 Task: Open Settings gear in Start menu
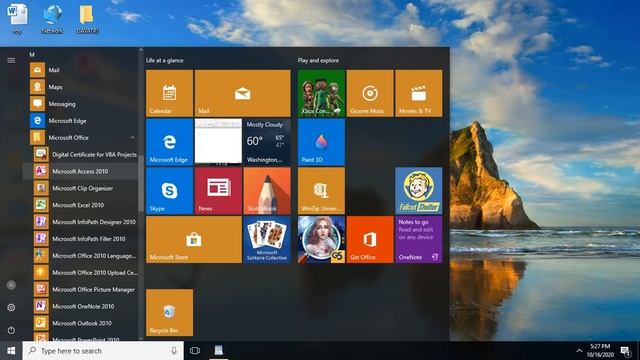point(11,307)
